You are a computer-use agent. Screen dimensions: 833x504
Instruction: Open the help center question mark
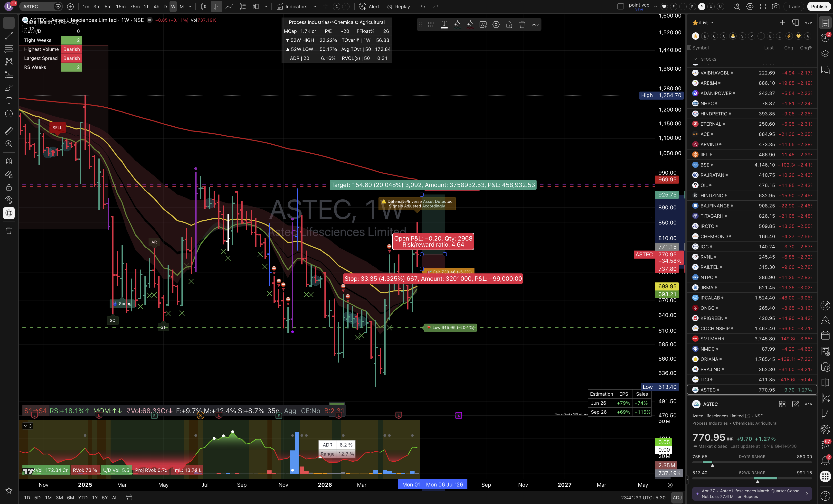click(825, 496)
